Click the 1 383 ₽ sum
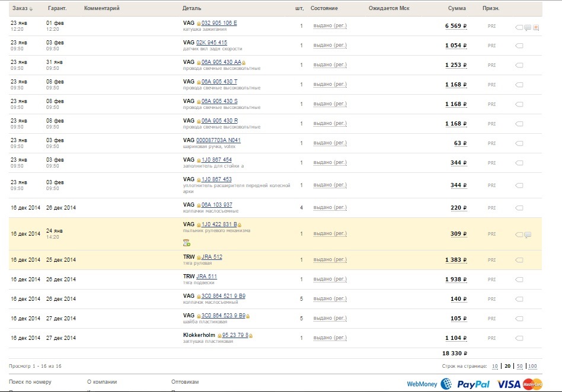The image size is (562, 392). 456,260
